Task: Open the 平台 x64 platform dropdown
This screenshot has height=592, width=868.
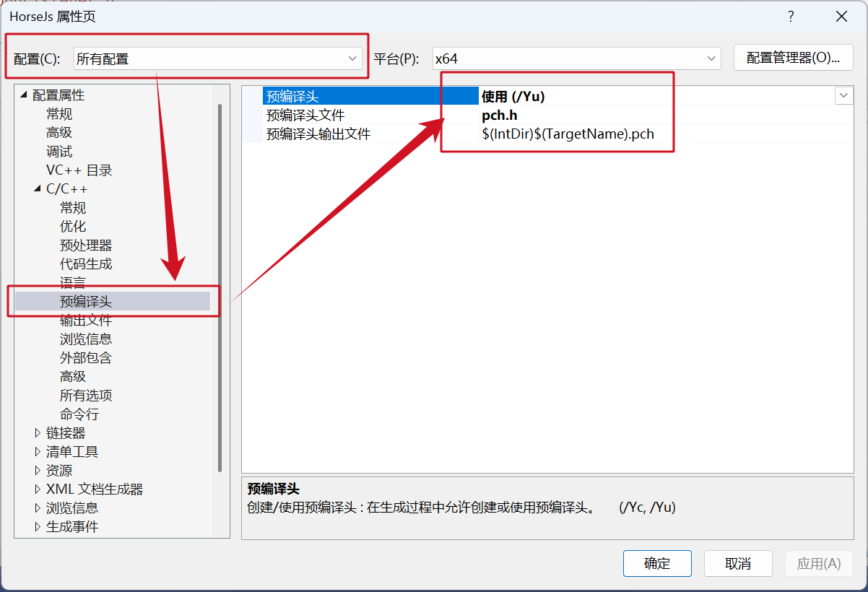Action: [x=576, y=58]
